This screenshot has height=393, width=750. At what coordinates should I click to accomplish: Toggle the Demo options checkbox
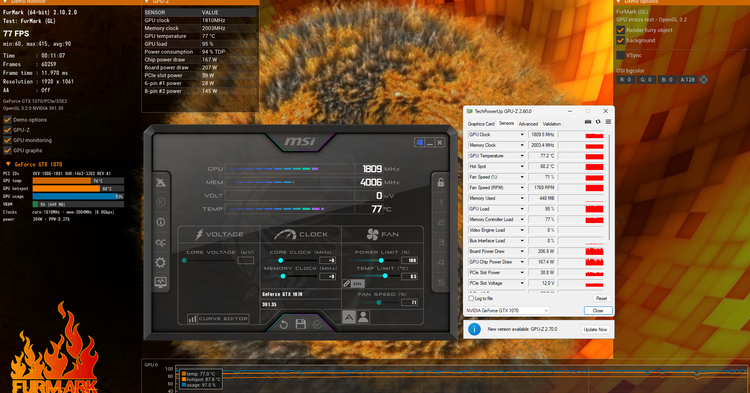(x=7, y=120)
